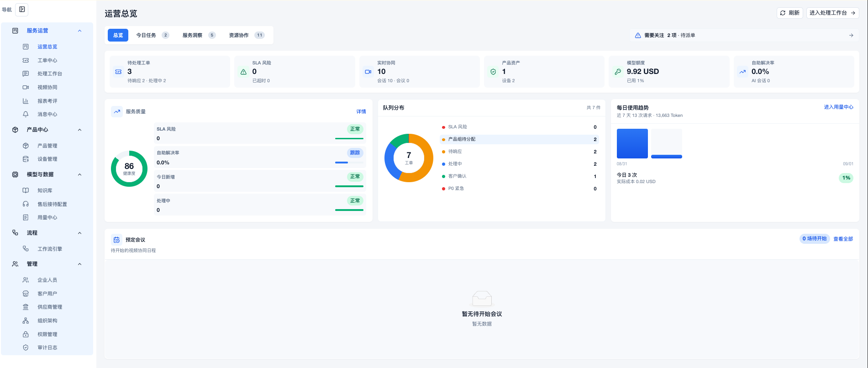Open 工单中心 ticket icon in sidebar
868x368 pixels.
click(x=26, y=60)
